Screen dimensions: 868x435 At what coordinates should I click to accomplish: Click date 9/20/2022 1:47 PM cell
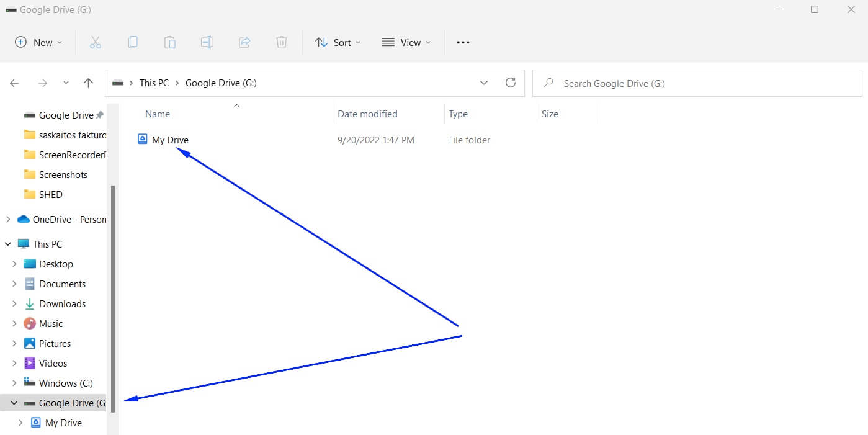click(375, 140)
